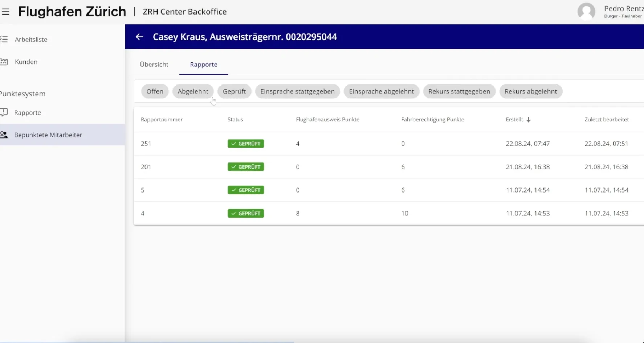Click created date 11.07.24, 14:54

528,190
